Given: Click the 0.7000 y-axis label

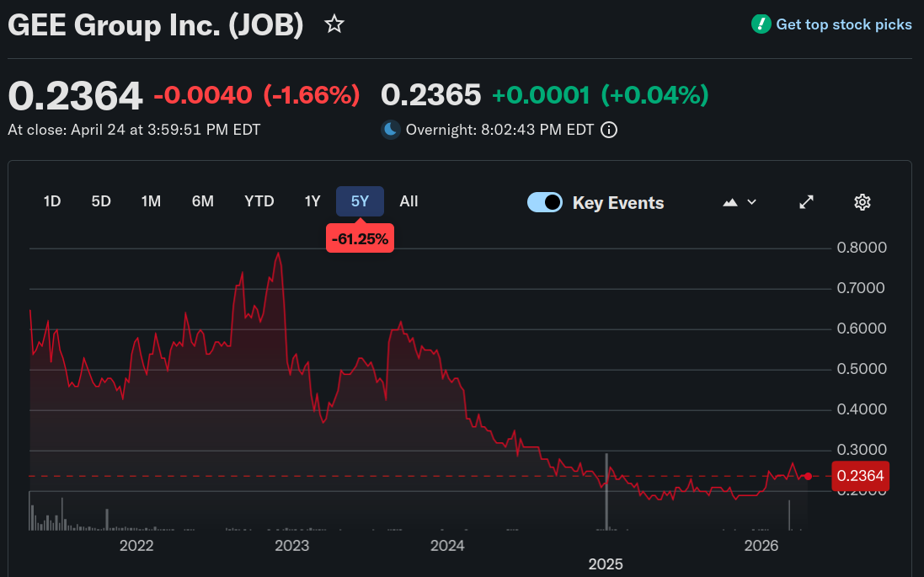Looking at the screenshot, I should pyautogui.click(x=861, y=288).
